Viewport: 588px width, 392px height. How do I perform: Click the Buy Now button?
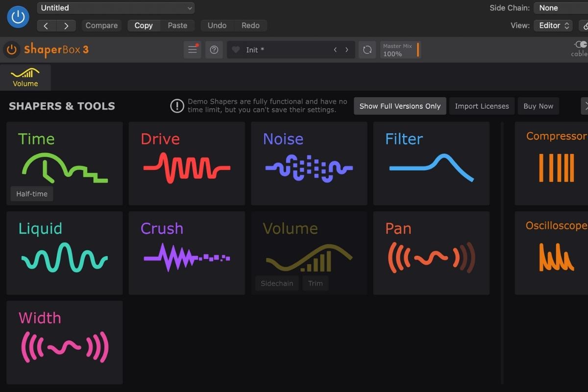(x=538, y=106)
